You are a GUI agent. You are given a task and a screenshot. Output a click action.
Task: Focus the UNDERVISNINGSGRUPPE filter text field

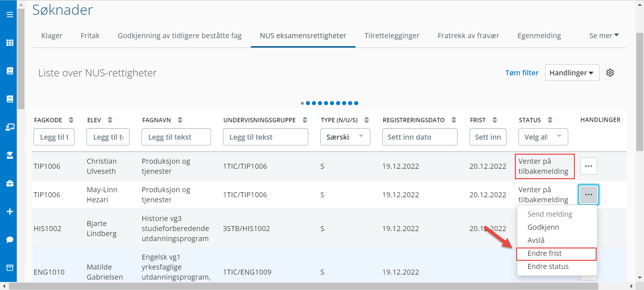(266, 137)
